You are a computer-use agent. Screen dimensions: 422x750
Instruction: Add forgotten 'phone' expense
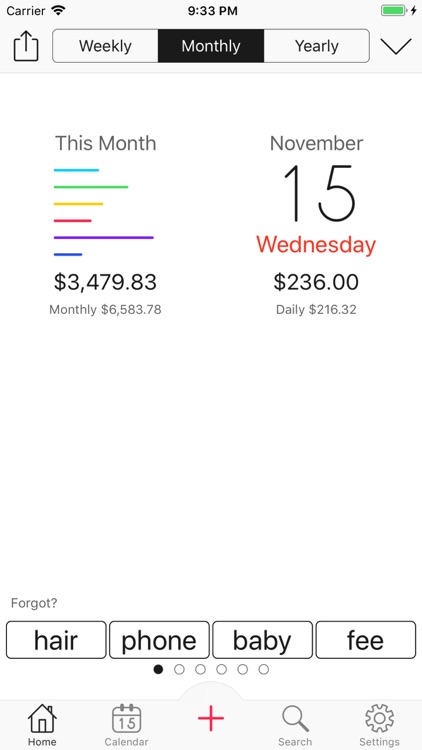click(159, 640)
